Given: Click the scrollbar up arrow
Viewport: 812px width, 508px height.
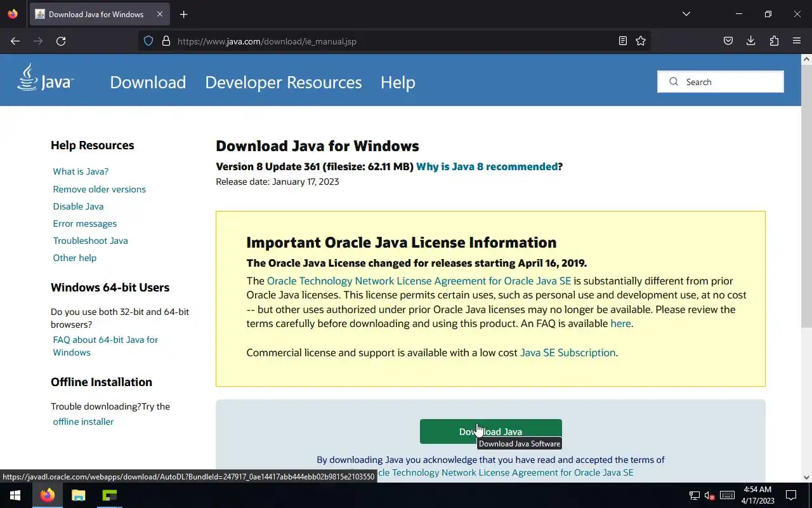Looking at the screenshot, I should point(806,59).
